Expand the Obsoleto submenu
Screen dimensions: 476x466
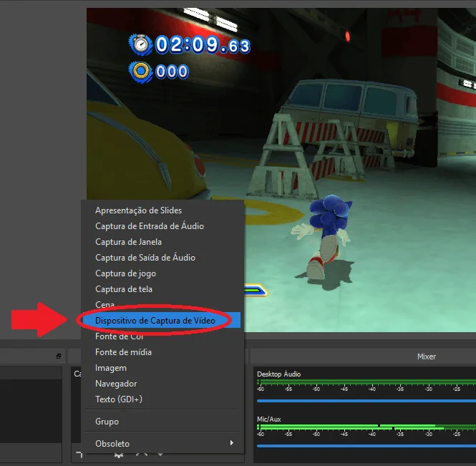tap(162, 444)
